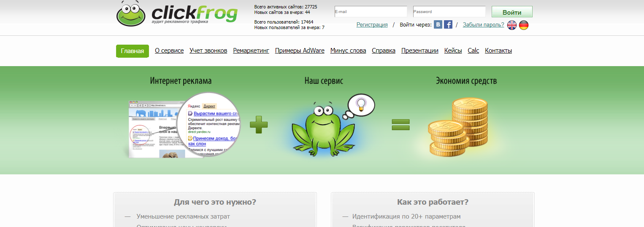Image resolution: width=644 pixels, height=227 pixels.
Task: Click the gold coins stack image
Action: coord(458,128)
